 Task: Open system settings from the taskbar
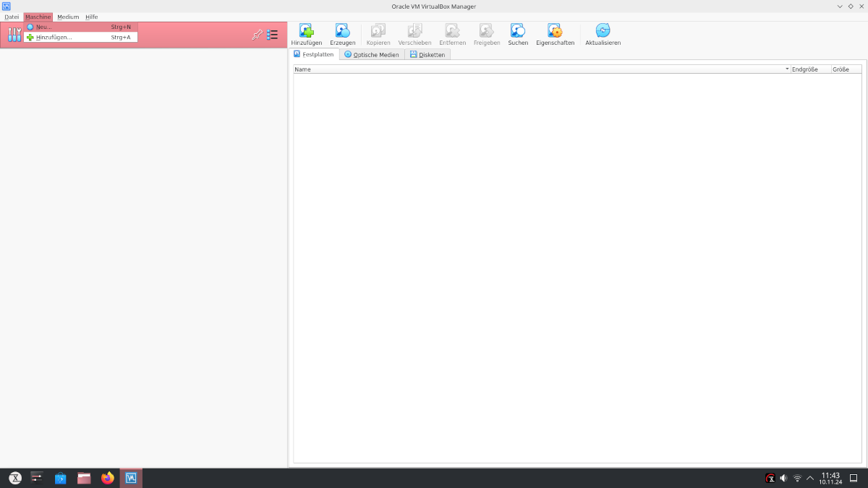click(38, 478)
